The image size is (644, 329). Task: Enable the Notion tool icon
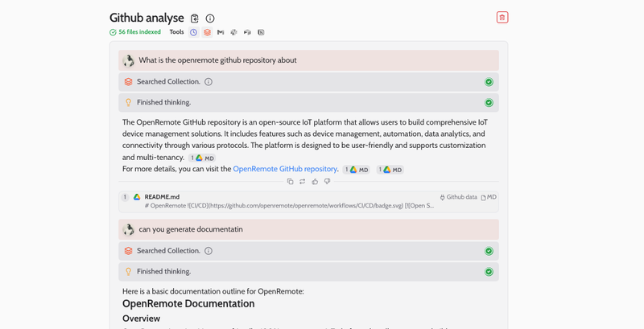tap(261, 32)
